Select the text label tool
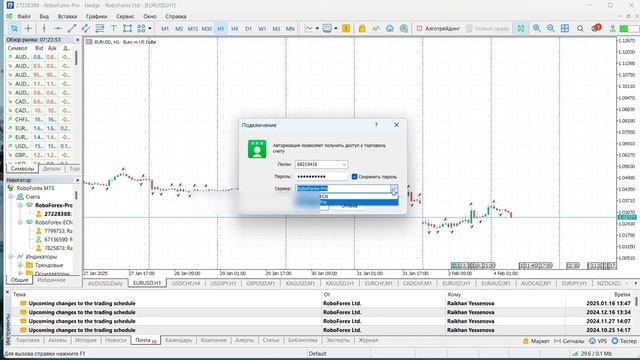 point(113,29)
